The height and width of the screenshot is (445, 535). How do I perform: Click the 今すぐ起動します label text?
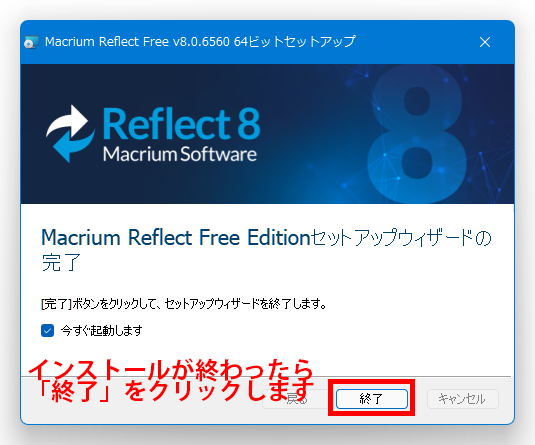click(101, 330)
